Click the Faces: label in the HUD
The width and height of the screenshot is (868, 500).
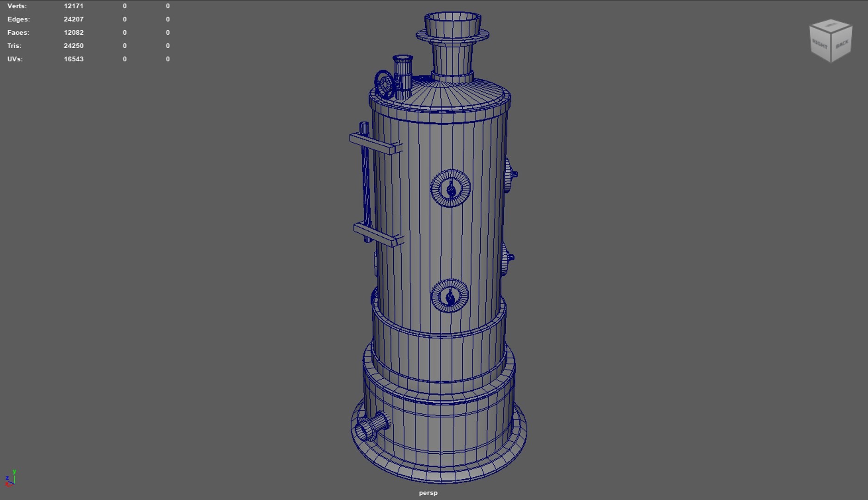click(18, 32)
